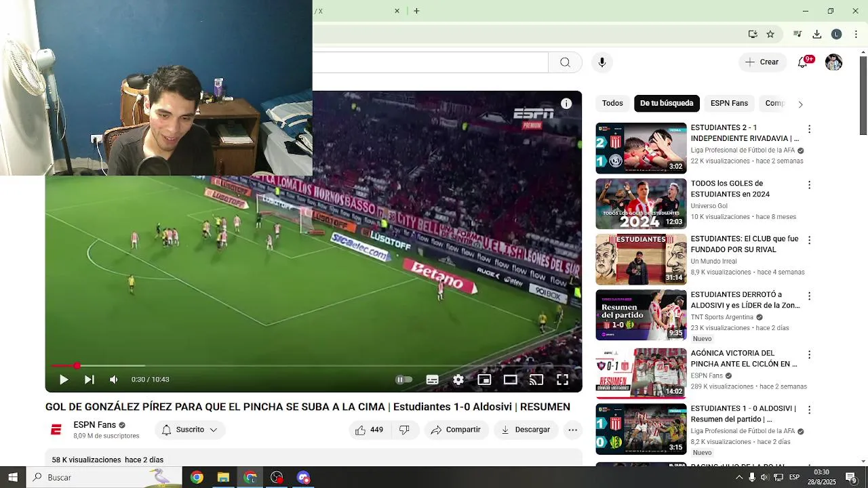868x488 pixels.
Task: Open the 31:14 Estudiantes club history thumbnail
Action: pos(641,259)
